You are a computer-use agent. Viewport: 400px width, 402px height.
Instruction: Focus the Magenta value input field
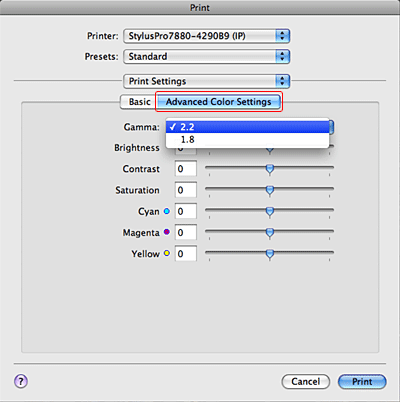[186, 232]
